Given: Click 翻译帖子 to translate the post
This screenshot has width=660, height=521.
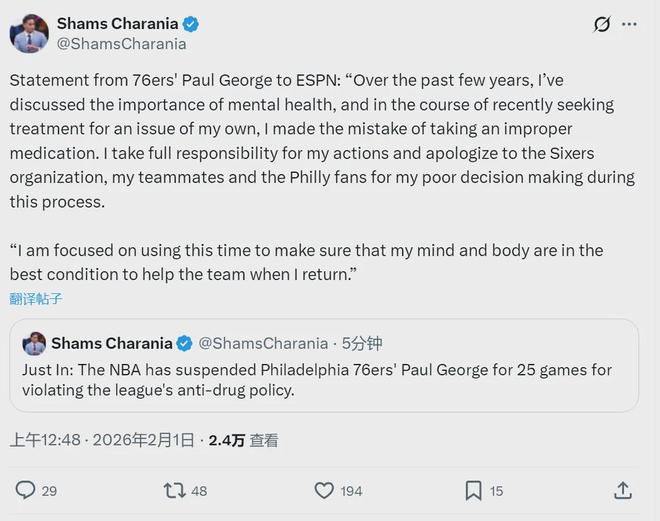Looking at the screenshot, I should coord(36,299).
